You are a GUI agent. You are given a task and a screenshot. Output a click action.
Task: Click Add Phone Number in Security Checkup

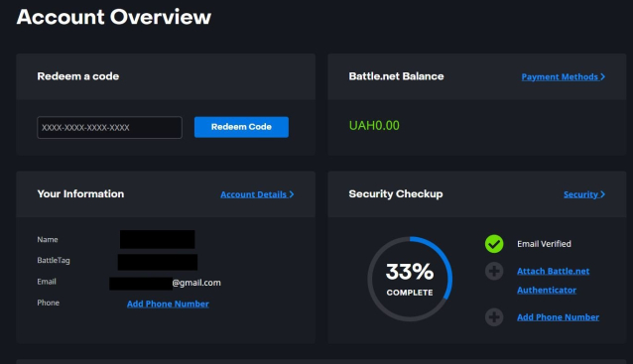click(x=558, y=317)
